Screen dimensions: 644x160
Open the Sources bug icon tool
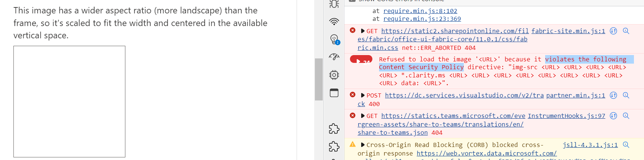click(334, 4)
